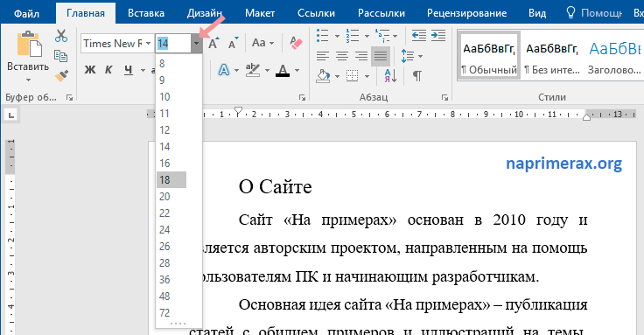The image size is (644, 335).
Task: Expand text effects dropdown arrow
Action: [x=236, y=70]
